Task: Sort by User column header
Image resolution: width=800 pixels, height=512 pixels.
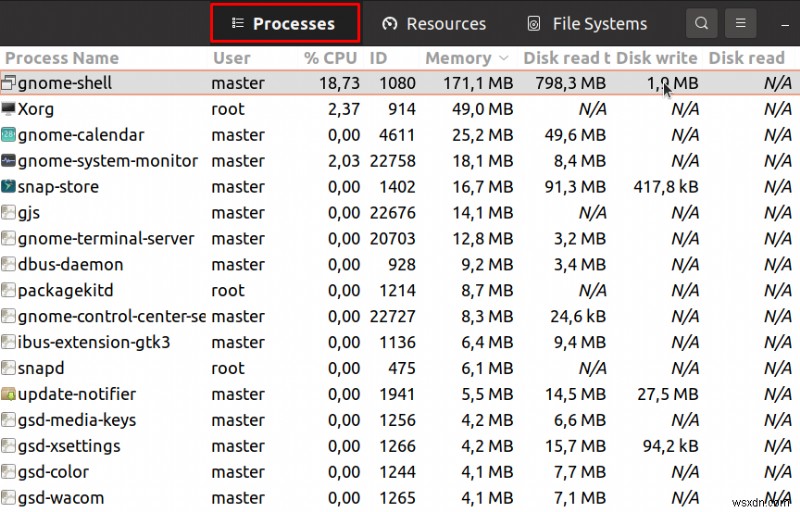Action: pyautogui.click(x=231, y=58)
